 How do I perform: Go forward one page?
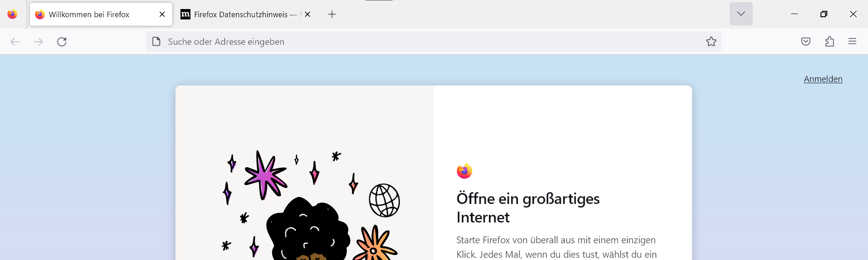[x=38, y=42]
